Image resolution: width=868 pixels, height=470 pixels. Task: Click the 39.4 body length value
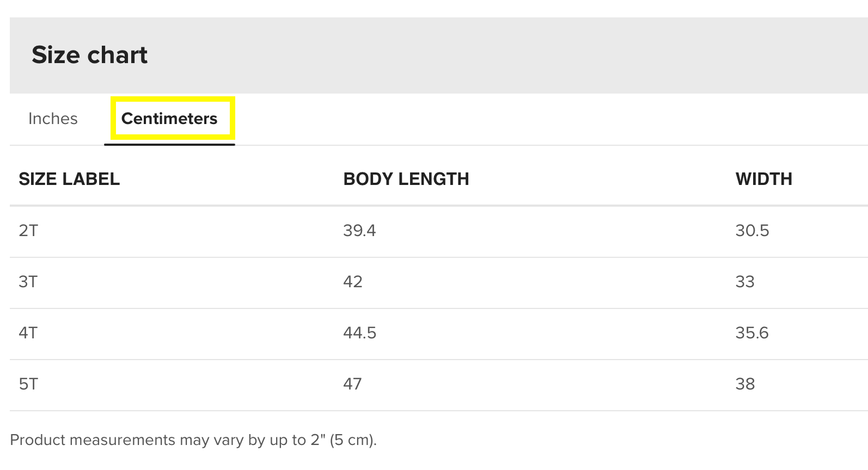click(359, 231)
